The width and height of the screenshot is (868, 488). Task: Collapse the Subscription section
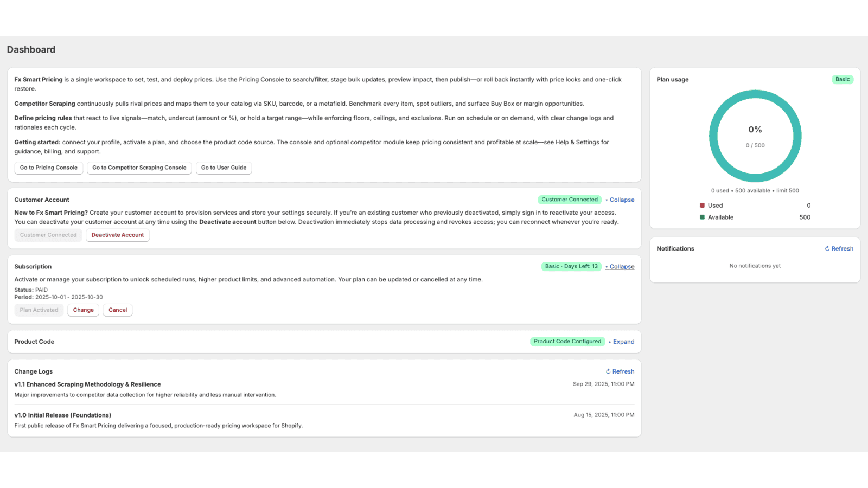coord(620,266)
